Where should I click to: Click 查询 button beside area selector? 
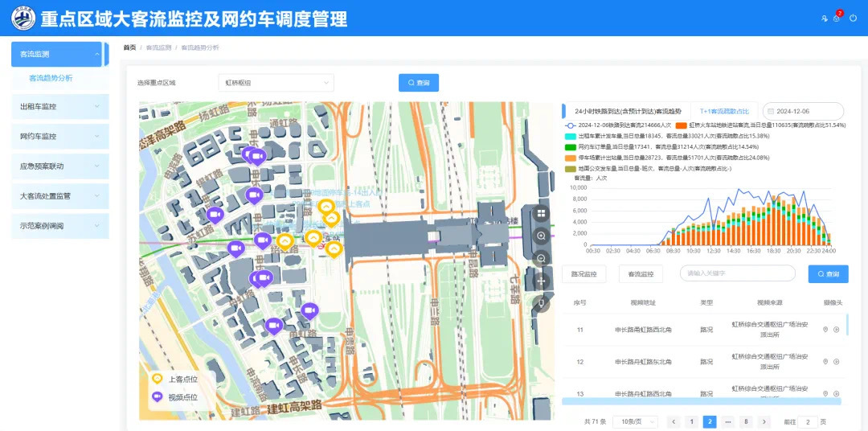click(419, 83)
